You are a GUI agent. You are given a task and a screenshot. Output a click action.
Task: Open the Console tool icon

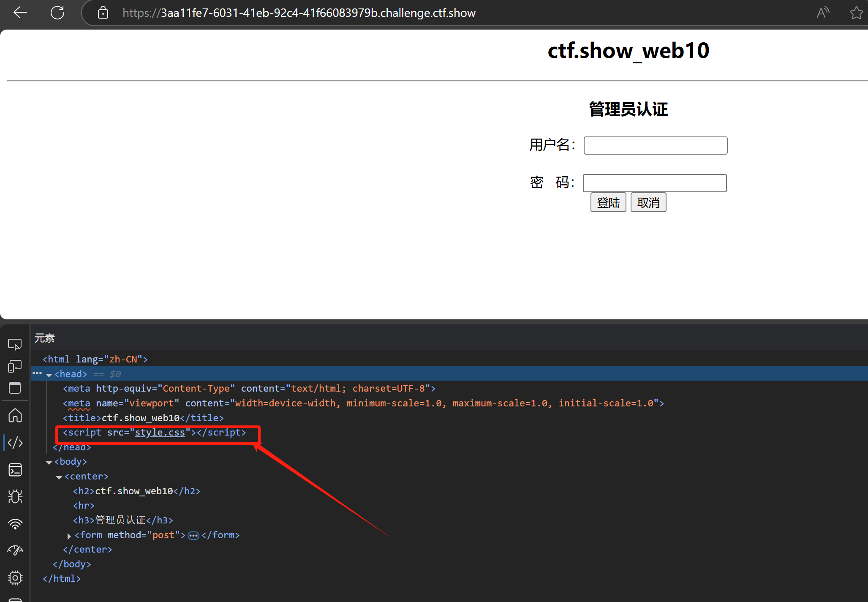pos(15,470)
